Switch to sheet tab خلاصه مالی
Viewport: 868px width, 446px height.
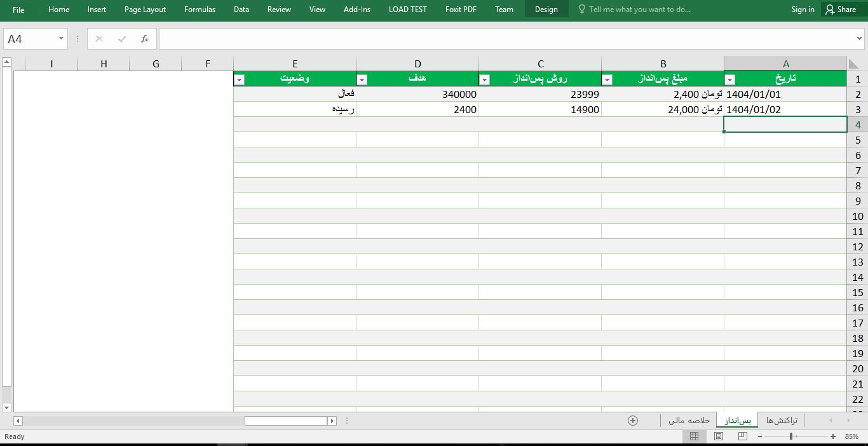689,421
